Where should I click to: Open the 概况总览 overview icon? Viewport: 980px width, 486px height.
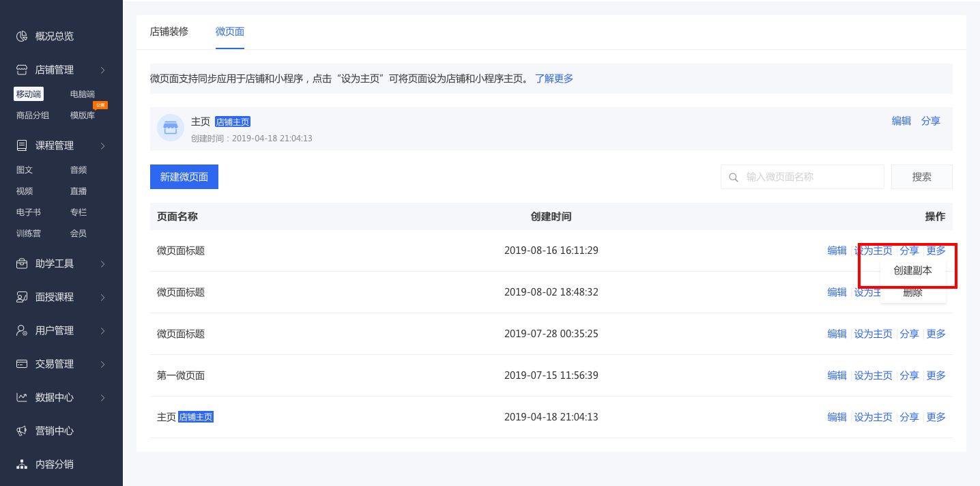click(22, 36)
